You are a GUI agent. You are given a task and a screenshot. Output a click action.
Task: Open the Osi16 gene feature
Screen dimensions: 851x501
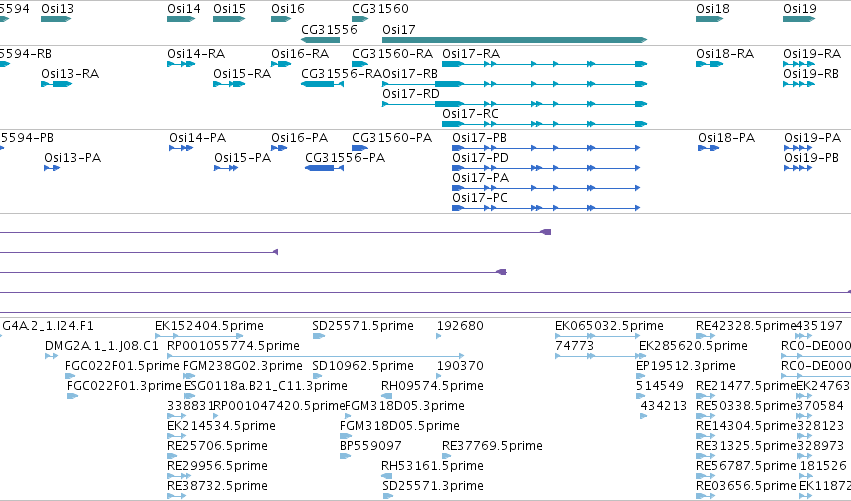[281, 19]
